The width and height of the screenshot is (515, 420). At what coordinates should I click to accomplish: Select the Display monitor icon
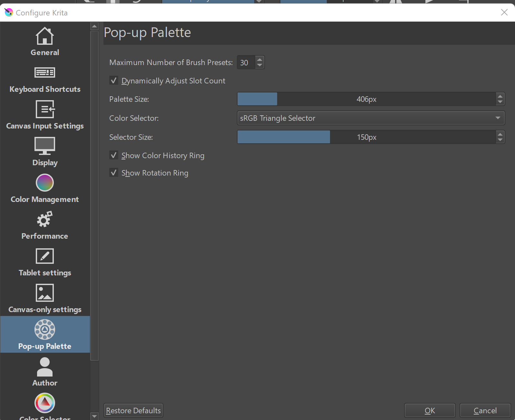[x=45, y=146]
